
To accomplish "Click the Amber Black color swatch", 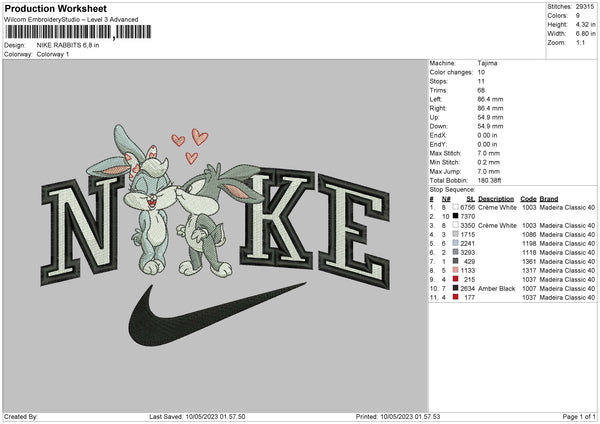I will pyautogui.click(x=453, y=288).
